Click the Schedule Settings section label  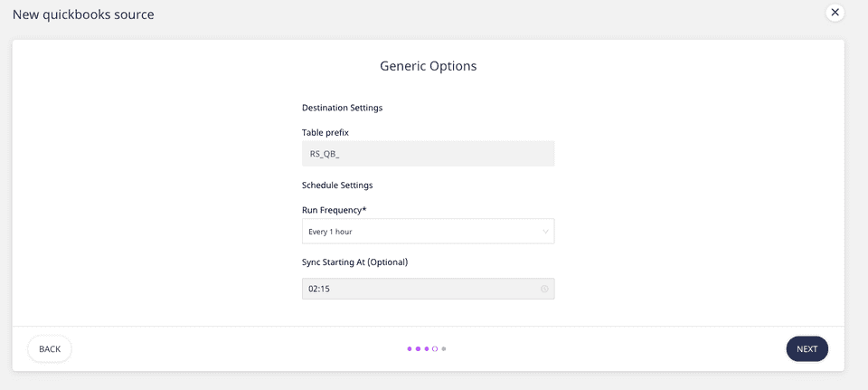(337, 185)
